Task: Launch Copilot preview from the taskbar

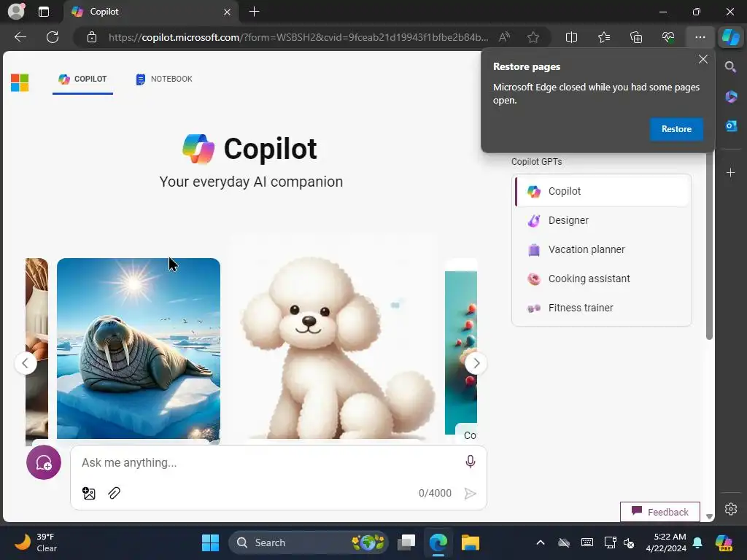Action: pyautogui.click(x=724, y=542)
